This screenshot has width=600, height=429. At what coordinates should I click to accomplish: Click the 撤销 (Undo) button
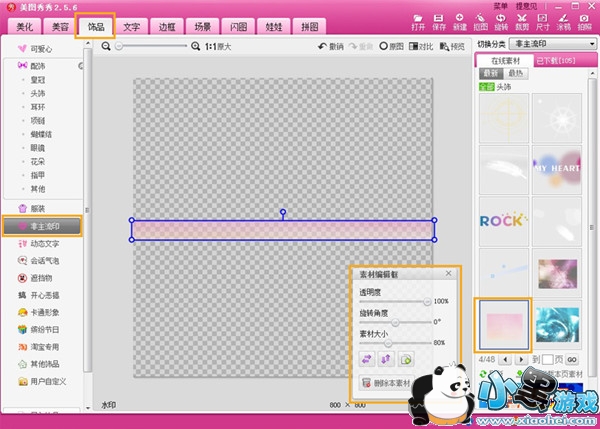coord(331,46)
